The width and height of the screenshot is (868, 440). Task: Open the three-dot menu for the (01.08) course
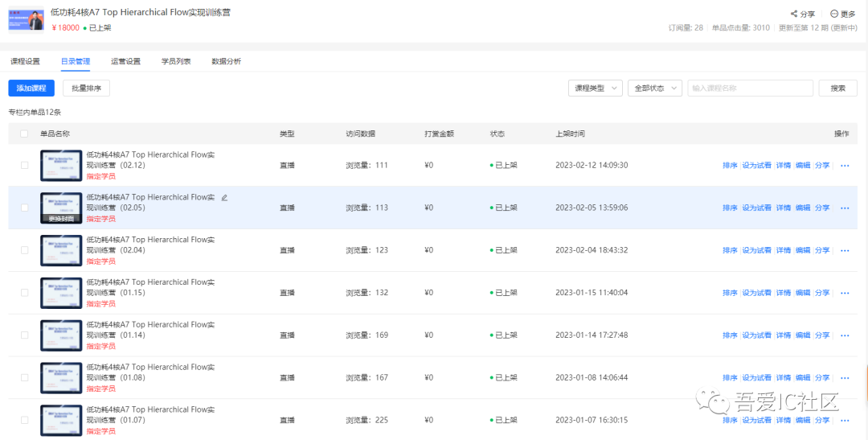coord(845,378)
